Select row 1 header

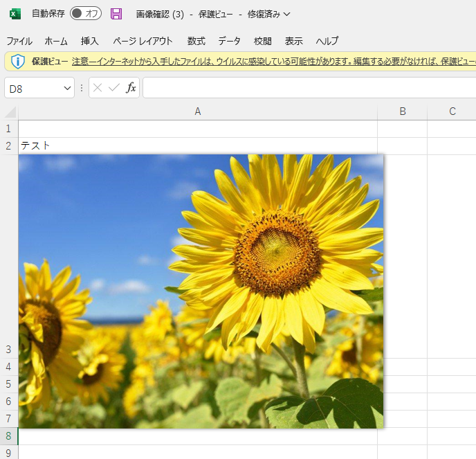[9, 129]
